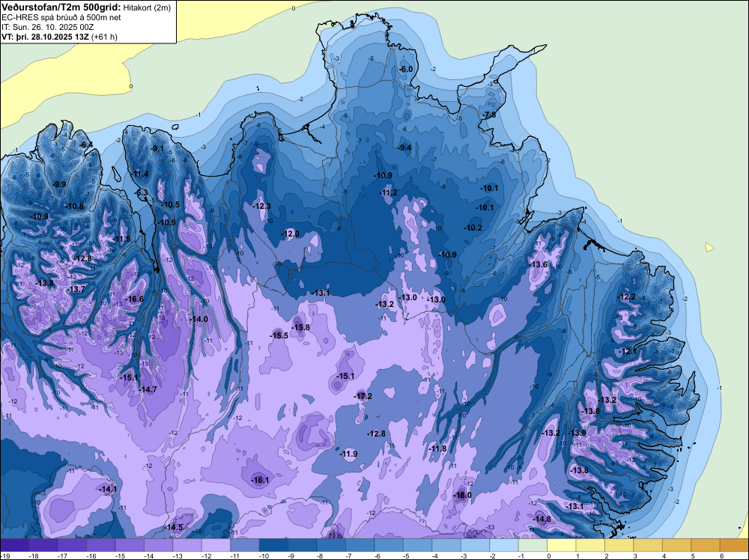Click the -6.4 temperature label

tap(86, 144)
